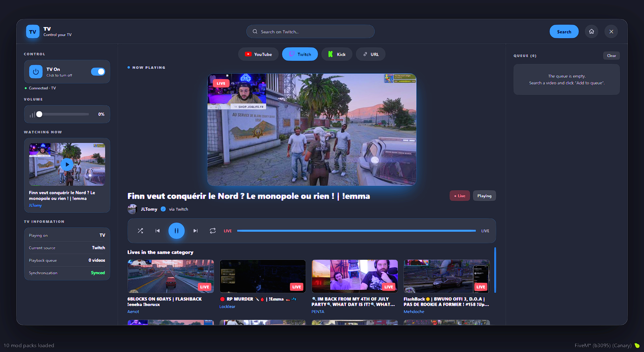644x352 pixels.
Task: Switch to the Twitch tab
Action: pos(300,54)
